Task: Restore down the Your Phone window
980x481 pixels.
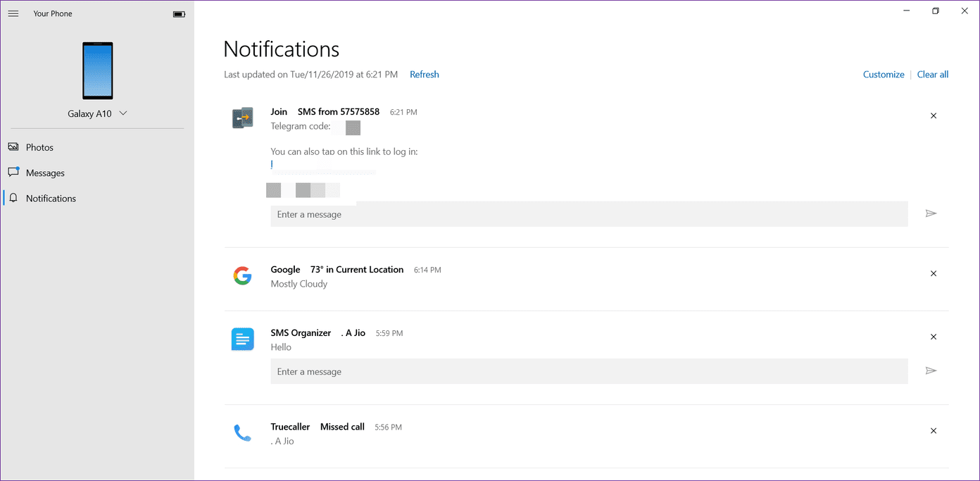Action: coord(936,11)
